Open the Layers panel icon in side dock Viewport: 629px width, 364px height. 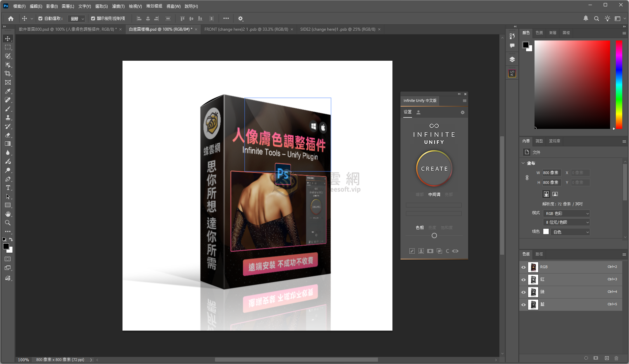click(512, 59)
